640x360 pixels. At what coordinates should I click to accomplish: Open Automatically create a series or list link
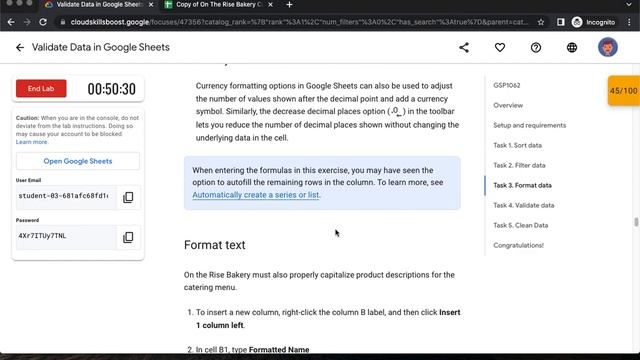point(256,195)
